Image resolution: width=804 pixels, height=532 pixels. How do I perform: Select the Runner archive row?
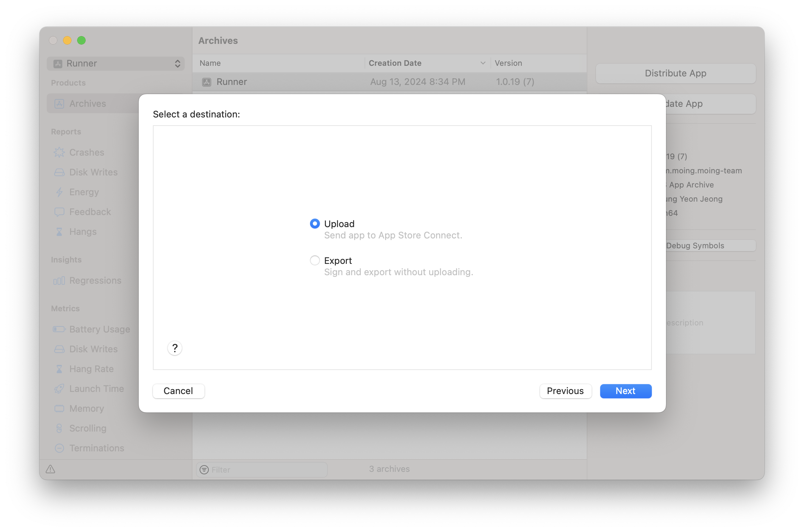tap(390, 82)
